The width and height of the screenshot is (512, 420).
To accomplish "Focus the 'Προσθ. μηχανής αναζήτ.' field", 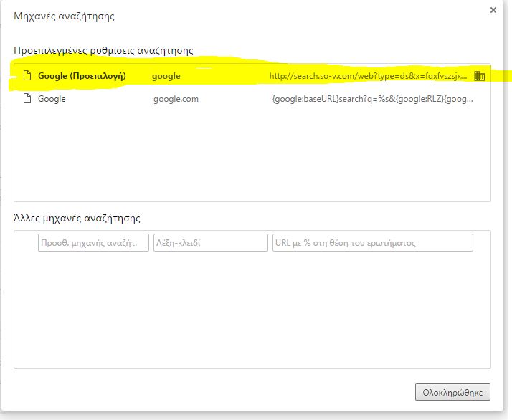I will [x=93, y=242].
